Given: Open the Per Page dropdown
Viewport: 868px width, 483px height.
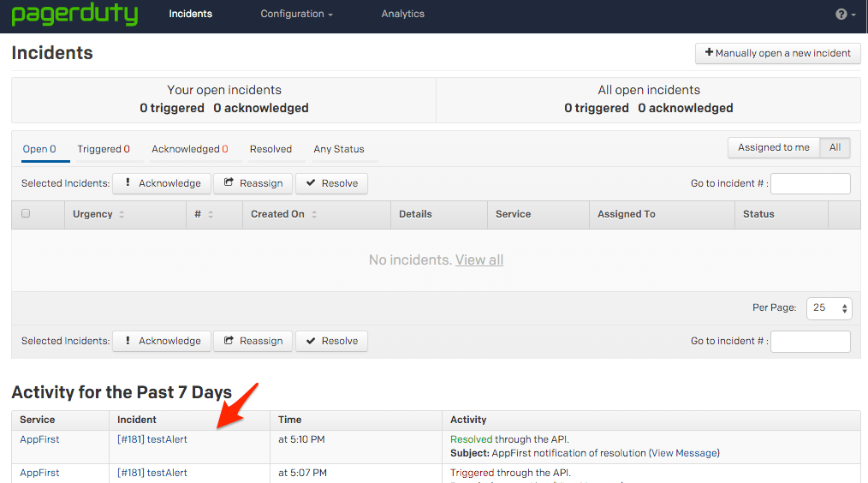Looking at the screenshot, I should (x=829, y=308).
